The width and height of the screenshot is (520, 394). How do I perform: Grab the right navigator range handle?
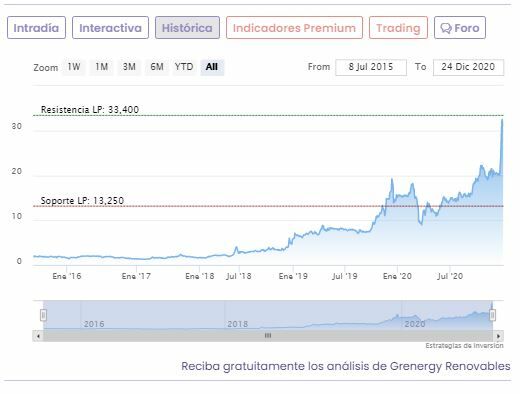point(492,315)
